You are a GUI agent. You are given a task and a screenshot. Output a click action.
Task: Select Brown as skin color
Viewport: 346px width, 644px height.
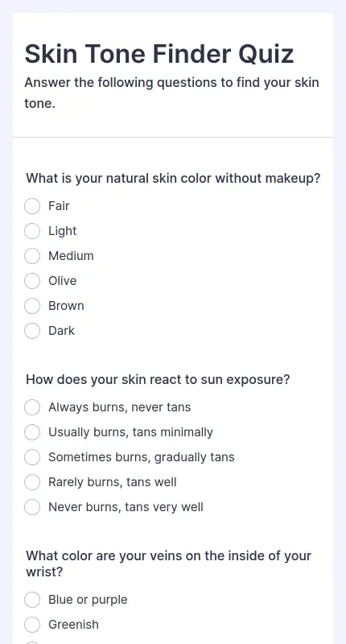pyautogui.click(x=32, y=306)
